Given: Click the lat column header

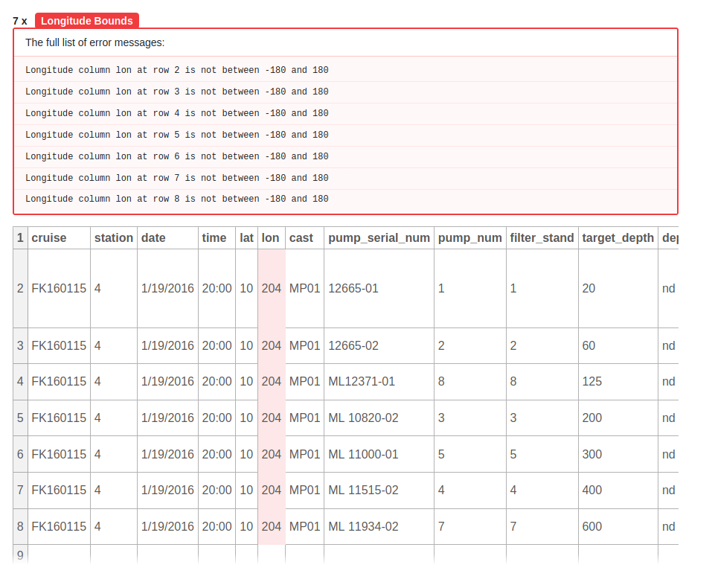Looking at the screenshot, I should pyautogui.click(x=247, y=237).
